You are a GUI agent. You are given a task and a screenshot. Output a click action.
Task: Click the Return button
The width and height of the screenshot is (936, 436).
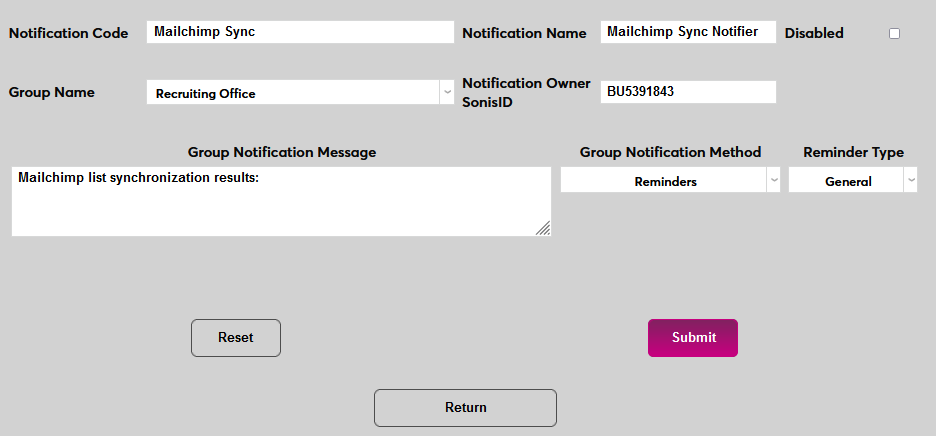click(466, 408)
